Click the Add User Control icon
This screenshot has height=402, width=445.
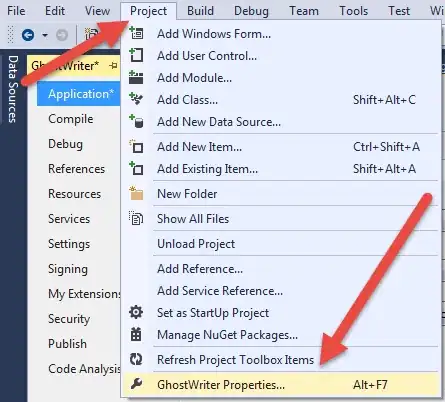(137, 55)
